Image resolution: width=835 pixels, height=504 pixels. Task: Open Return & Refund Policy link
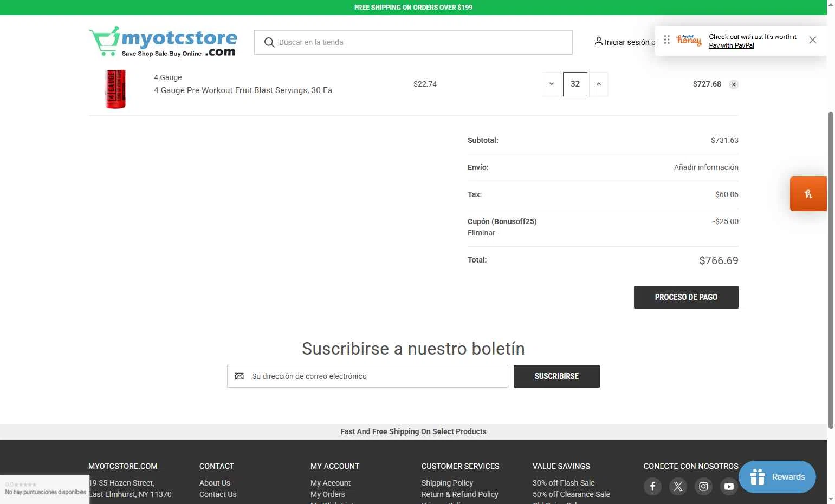click(x=459, y=494)
